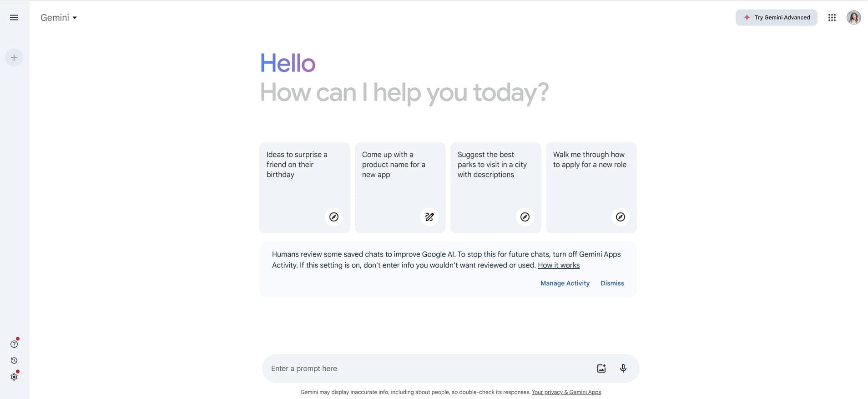Open the hamburger main menu

[14, 18]
